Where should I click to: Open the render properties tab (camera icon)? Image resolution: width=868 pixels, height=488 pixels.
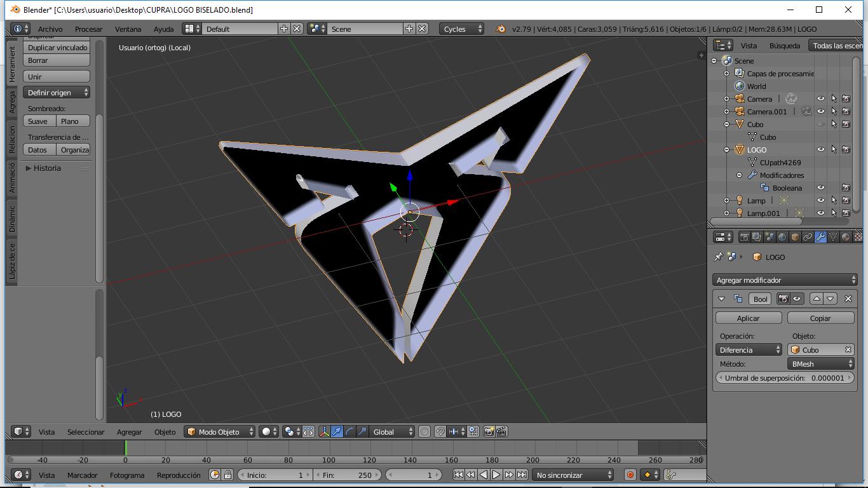744,237
